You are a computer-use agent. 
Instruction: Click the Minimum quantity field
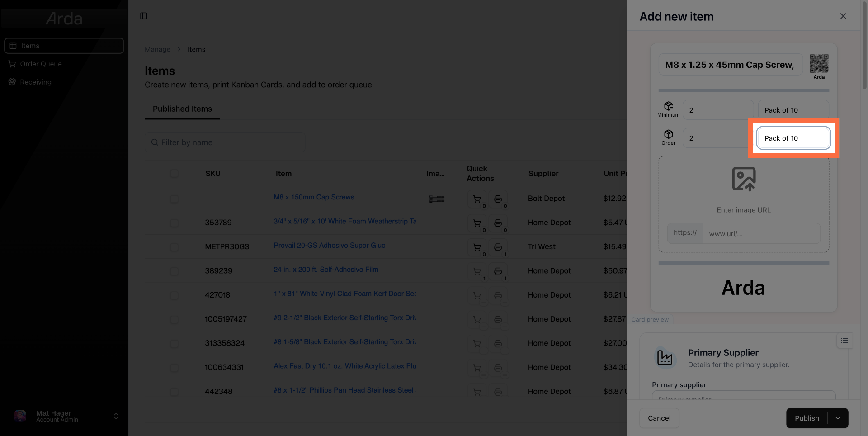coord(718,110)
